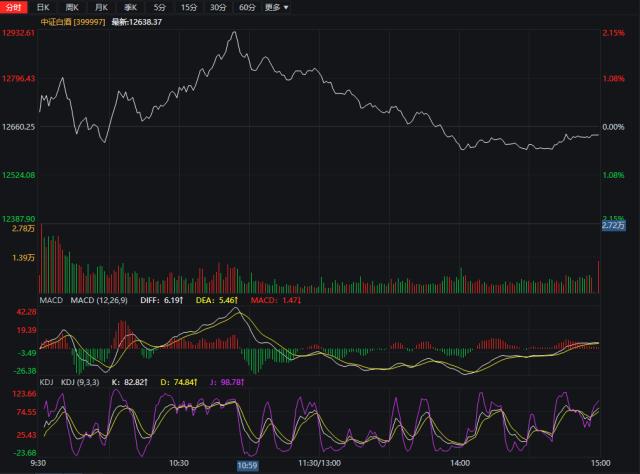
Task: Click the tallest opening volume bar
Action: (41, 258)
